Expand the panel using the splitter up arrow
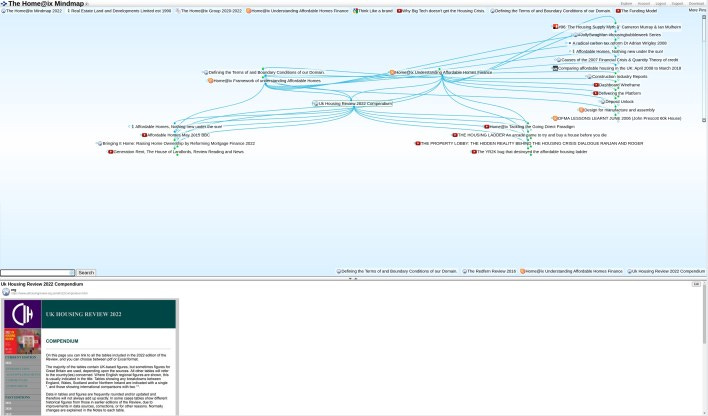The height and width of the screenshot is (416, 708). pos(356,279)
